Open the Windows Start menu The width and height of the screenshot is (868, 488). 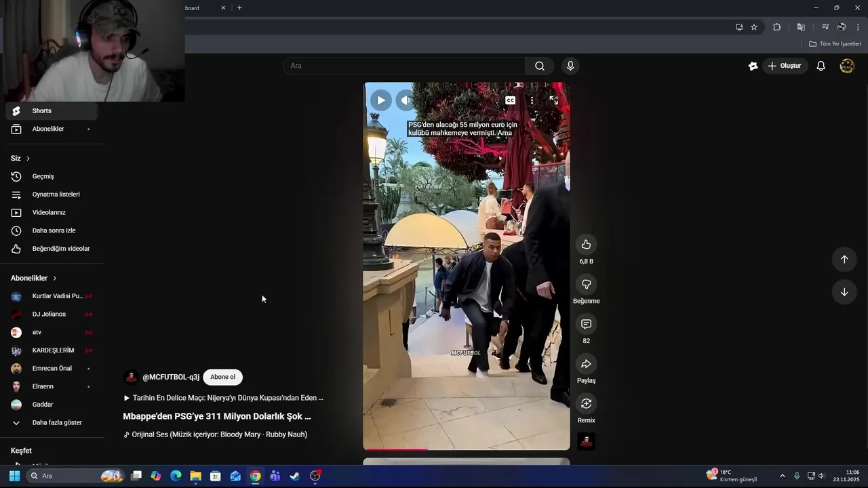14,476
